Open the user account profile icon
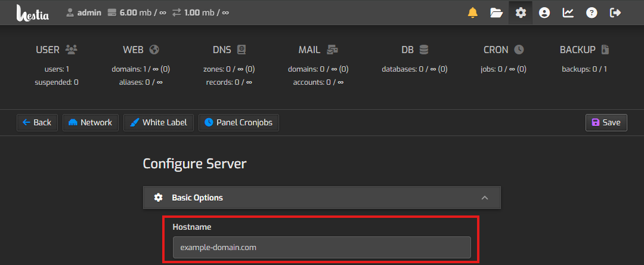Viewport: 644px width, 265px height. [x=544, y=13]
